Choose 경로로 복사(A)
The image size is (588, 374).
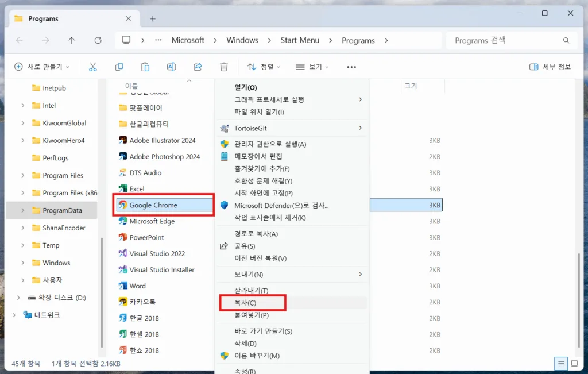[x=292, y=234]
